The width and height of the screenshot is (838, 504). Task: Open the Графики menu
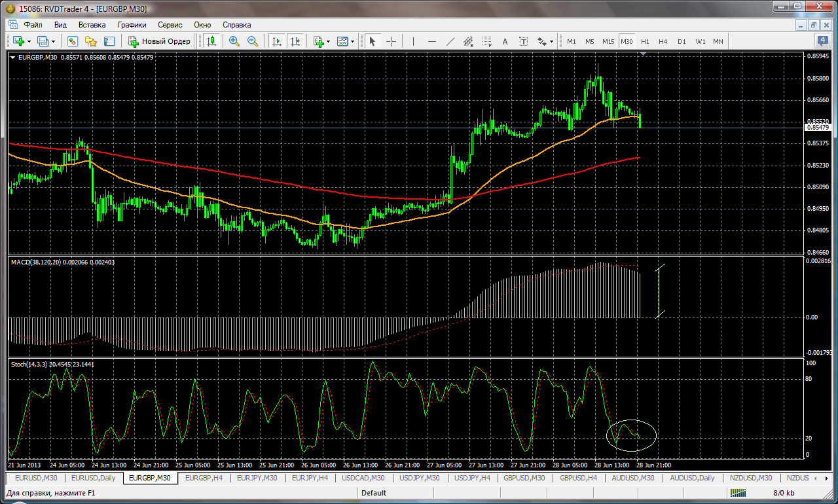coord(132,25)
